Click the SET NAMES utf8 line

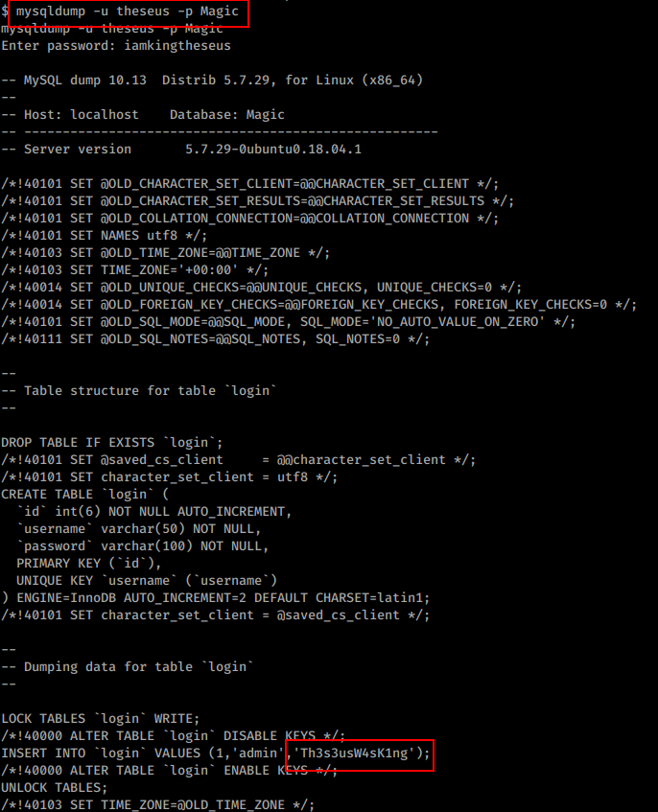tap(105, 235)
